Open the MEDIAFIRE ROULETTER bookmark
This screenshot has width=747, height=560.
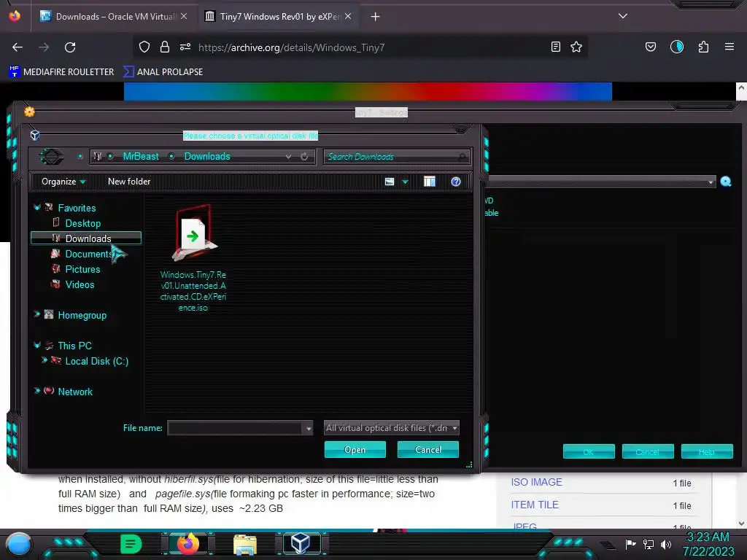click(x=61, y=72)
